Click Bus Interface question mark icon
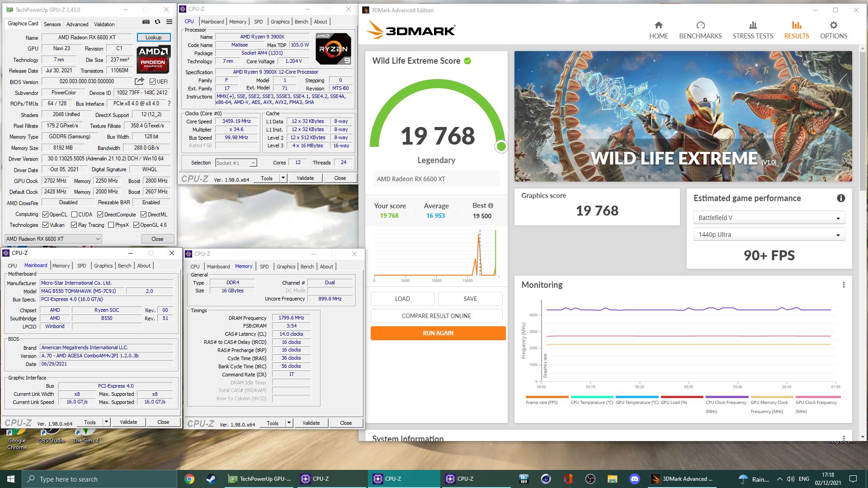Viewport: 868px width, 488px height. [169, 103]
